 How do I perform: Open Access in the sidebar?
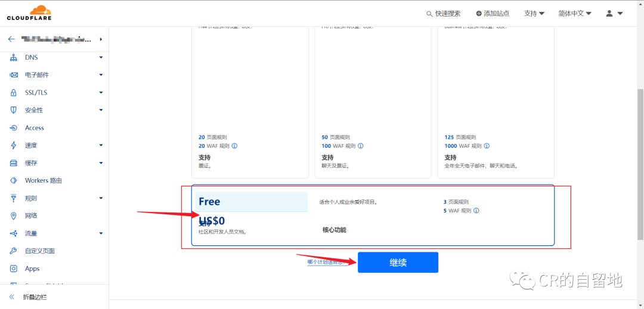(x=35, y=128)
